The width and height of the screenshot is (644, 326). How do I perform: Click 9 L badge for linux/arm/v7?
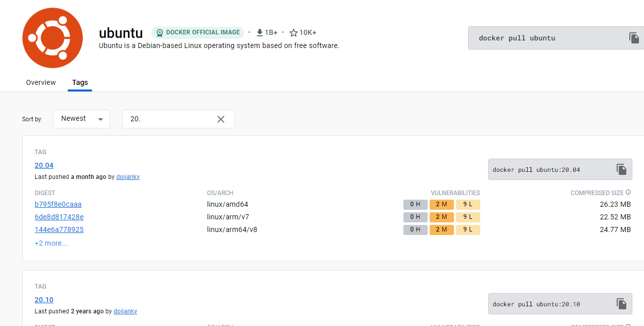click(468, 217)
